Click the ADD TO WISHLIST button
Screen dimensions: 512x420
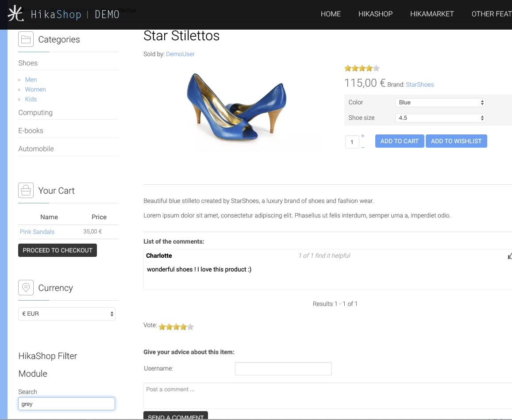(x=456, y=141)
